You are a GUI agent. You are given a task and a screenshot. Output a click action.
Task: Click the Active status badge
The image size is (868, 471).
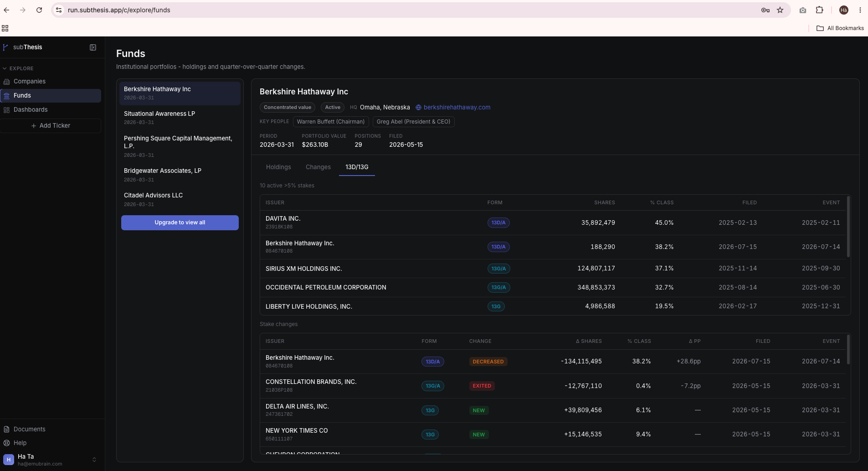(x=333, y=108)
